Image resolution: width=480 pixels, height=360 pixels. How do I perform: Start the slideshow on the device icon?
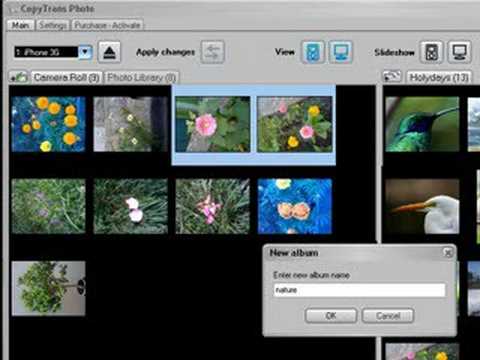pyautogui.click(x=431, y=52)
